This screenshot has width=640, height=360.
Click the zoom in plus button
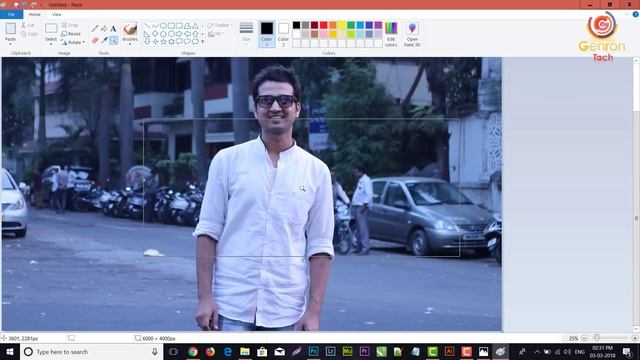(634, 338)
